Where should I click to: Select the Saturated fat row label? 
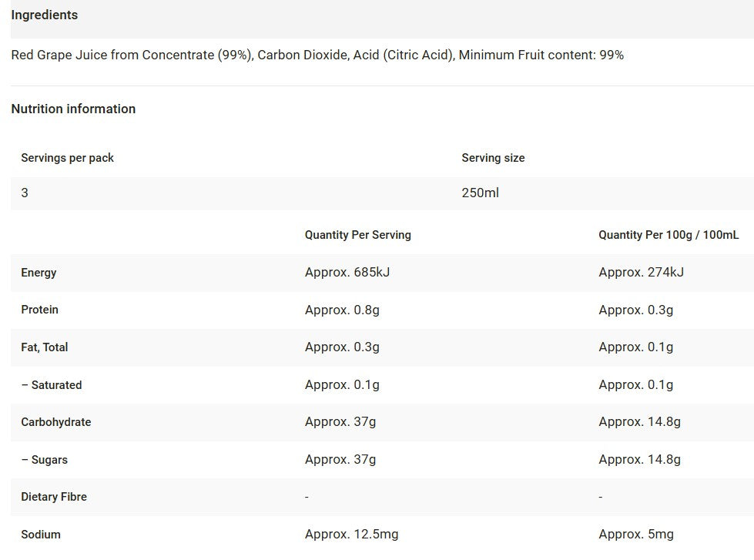52,385
